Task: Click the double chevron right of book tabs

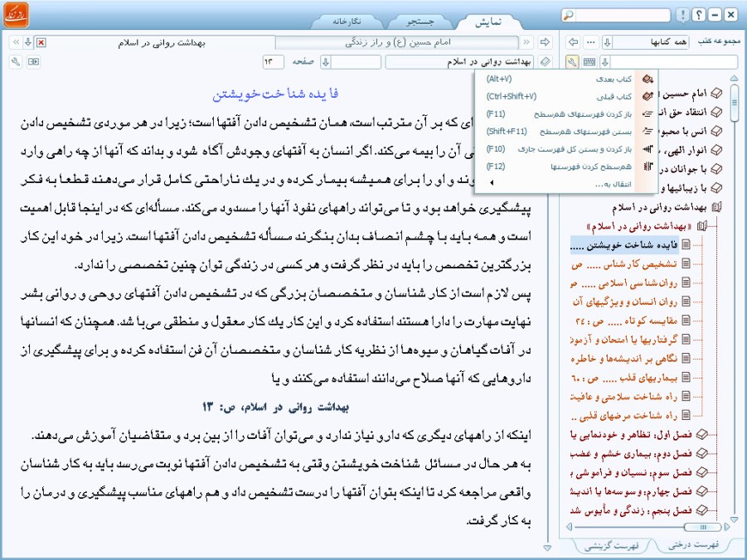Action: 526,42
